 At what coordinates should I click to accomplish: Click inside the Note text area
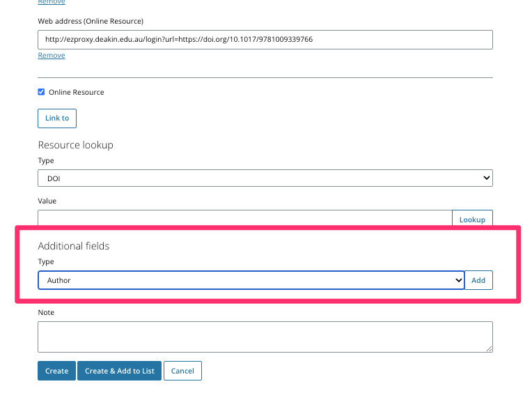pyautogui.click(x=265, y=337)
